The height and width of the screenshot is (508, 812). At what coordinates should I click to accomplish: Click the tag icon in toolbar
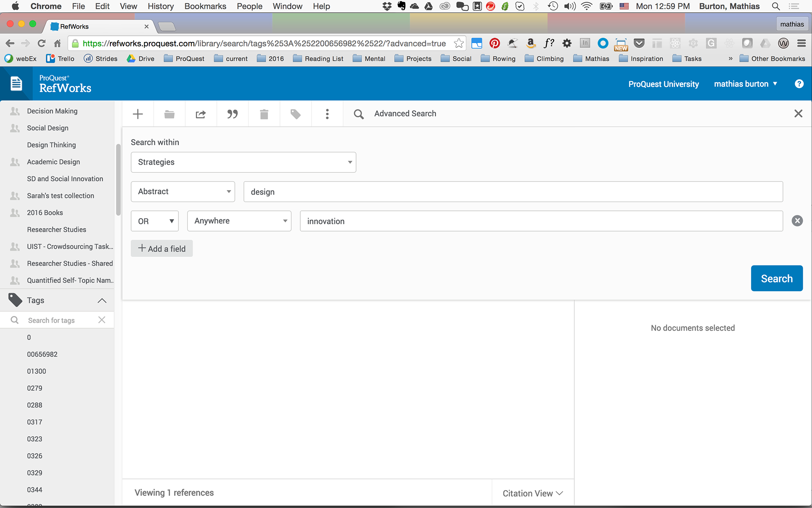295,114
